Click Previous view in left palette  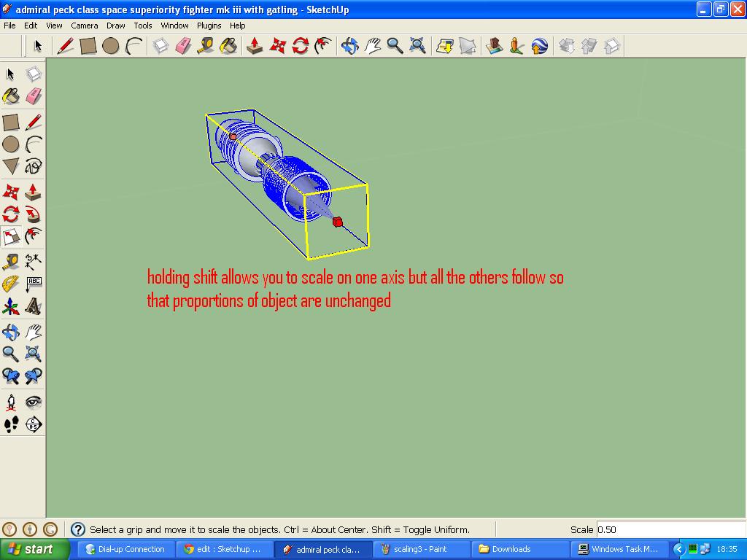point(11,376)
